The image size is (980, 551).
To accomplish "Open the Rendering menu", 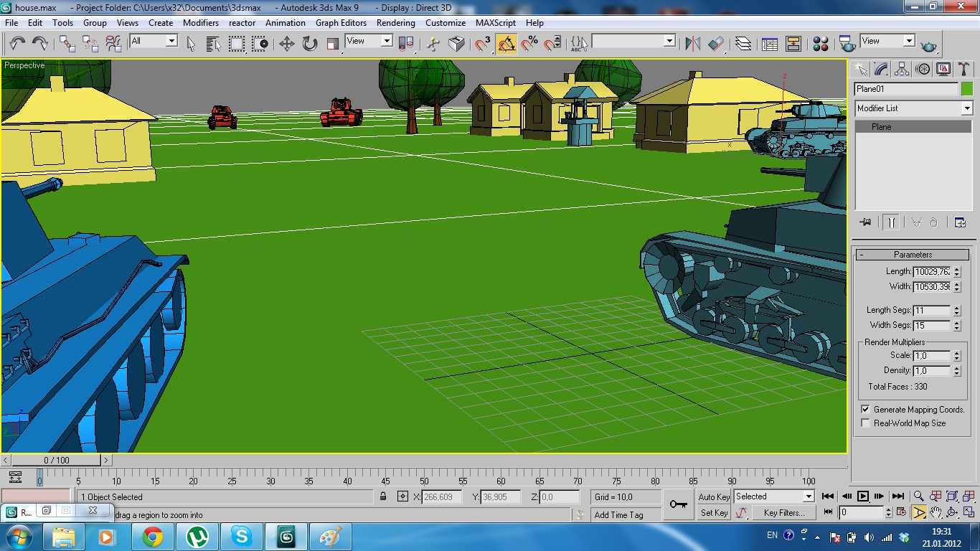I will click(395, 23).
